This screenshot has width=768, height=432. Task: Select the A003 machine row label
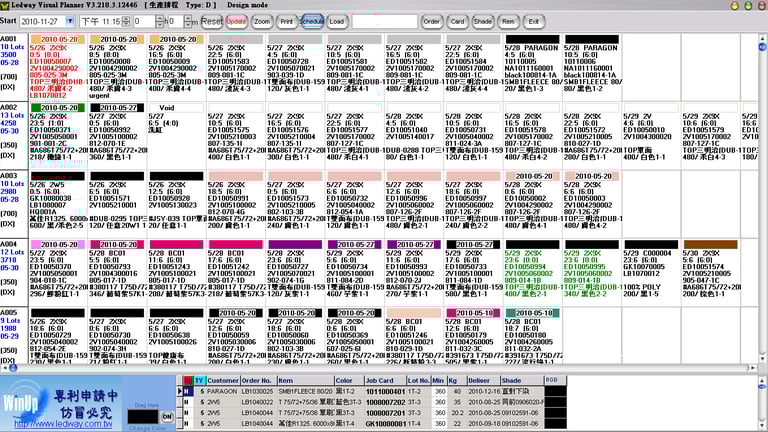pos(8,176)
